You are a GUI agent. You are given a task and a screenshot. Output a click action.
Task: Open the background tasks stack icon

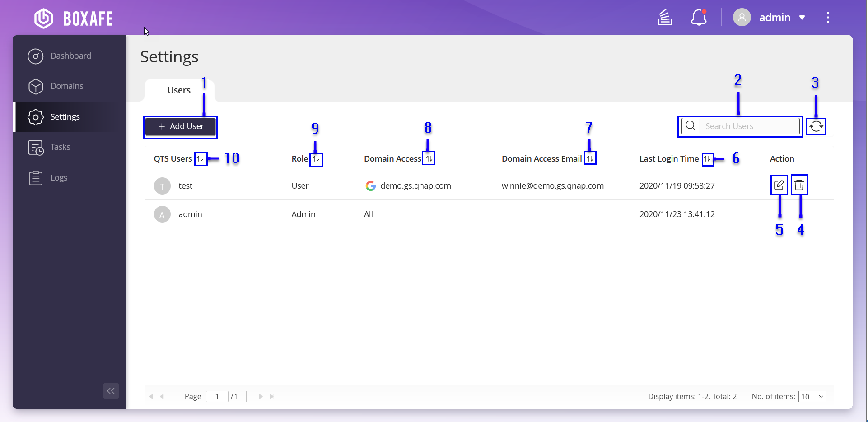pos(665,18)
